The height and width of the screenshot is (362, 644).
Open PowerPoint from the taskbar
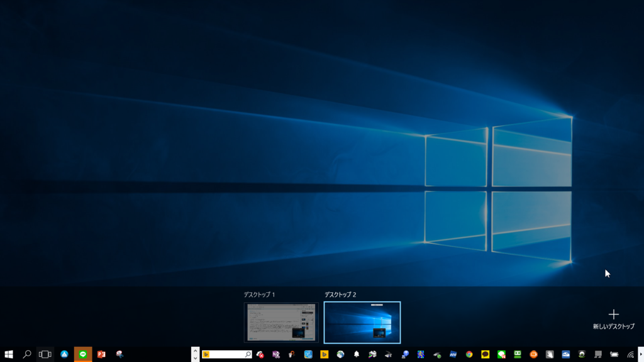101,354
